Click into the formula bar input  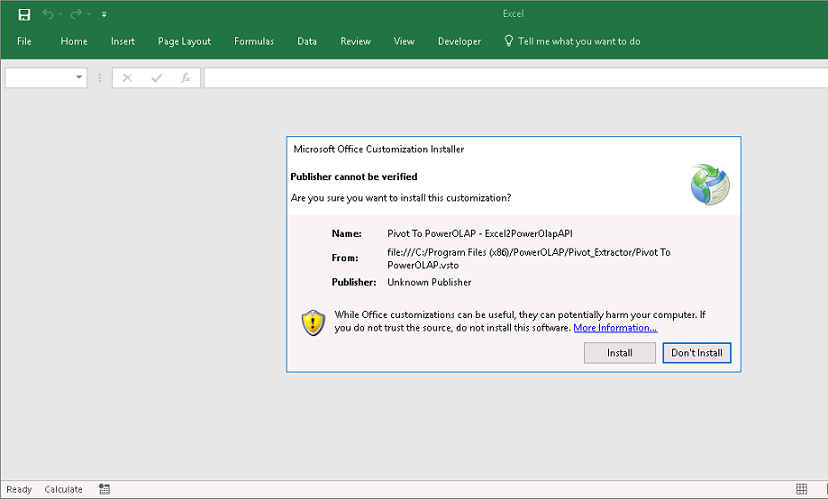pyautogui.click(x=516, y=78)
